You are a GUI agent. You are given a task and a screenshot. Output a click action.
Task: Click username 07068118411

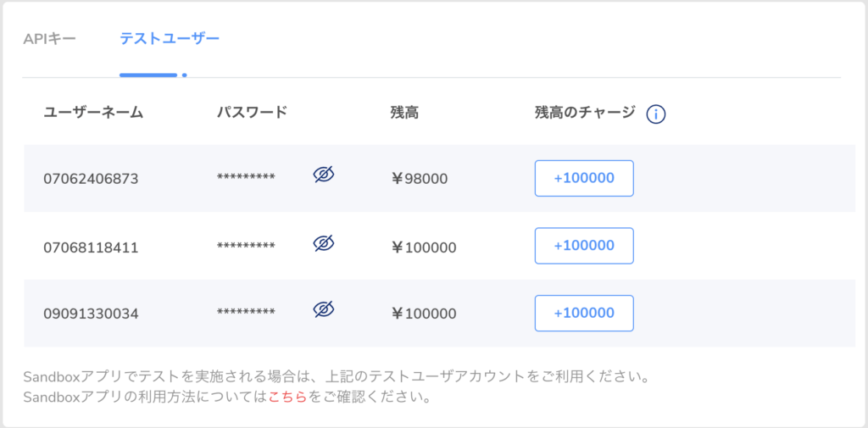[91, 247]
